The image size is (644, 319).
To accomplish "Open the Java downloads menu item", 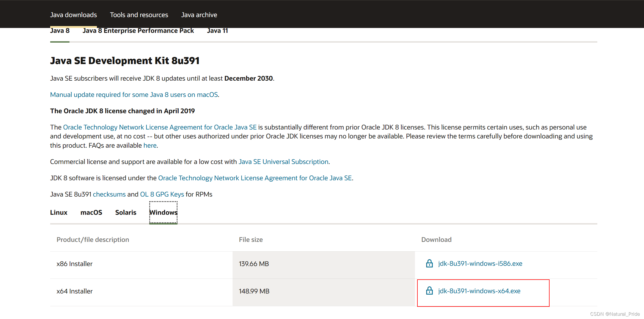I will pyautogui.click(x=73, y=15).
